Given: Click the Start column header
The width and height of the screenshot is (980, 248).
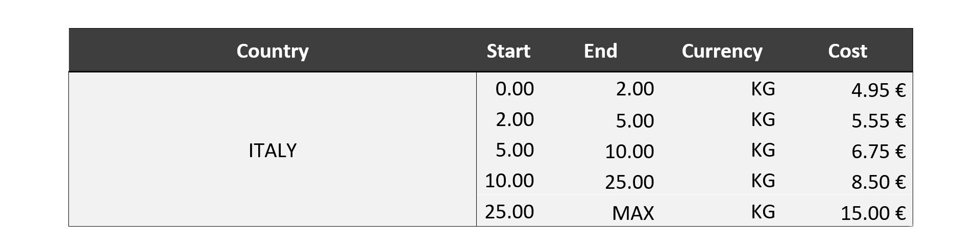Looking at the screenshot, I should [508, 51].
